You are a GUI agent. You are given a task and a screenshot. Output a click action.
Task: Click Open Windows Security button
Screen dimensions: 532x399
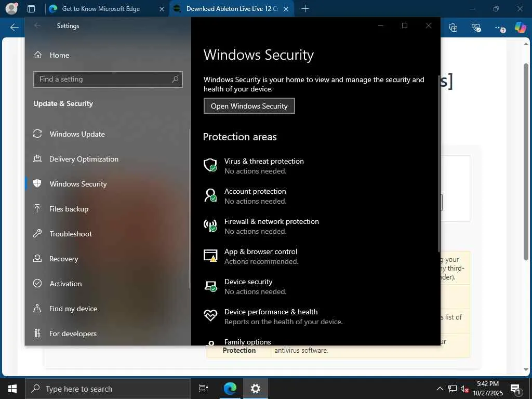249,106
